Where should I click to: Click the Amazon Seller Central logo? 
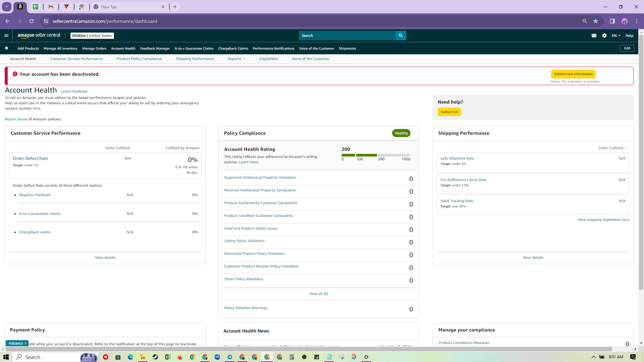point(39,36)
